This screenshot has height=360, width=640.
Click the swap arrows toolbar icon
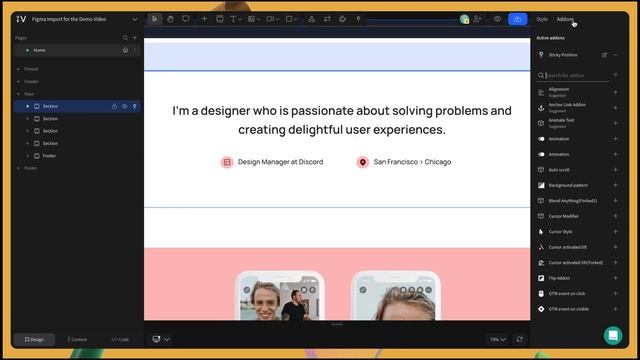point(327,19)
